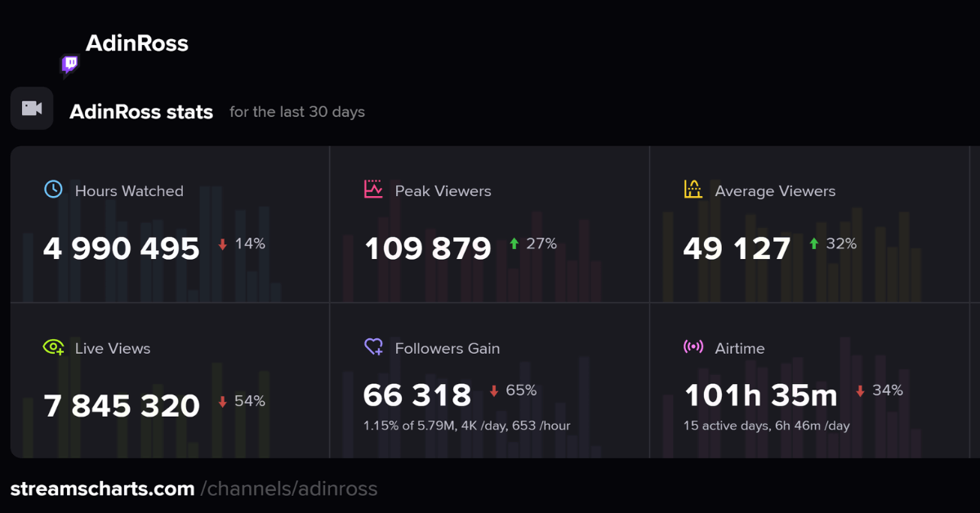The image size is (980, 513).
Task: Click the /channels/adinross URL path
Action: click(x=288, y=489)
